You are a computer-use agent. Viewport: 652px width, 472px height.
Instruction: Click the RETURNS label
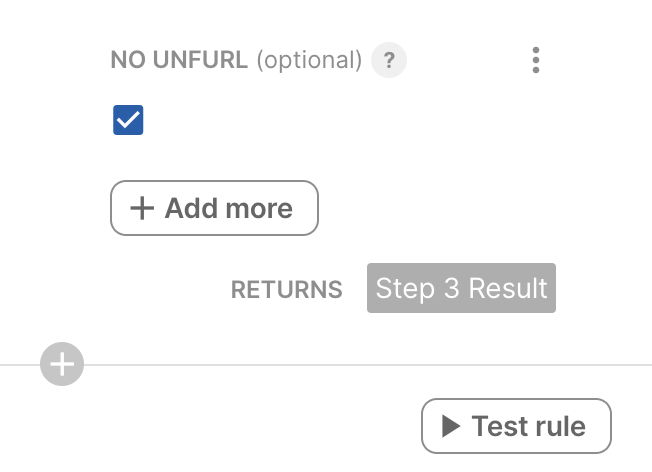[x=286, y=289]
